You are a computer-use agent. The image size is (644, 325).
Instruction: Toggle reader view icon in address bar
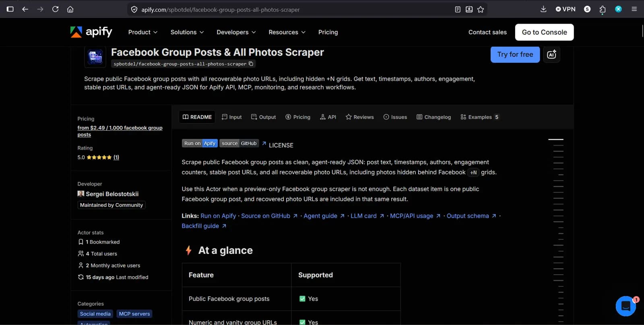pos(458,9)
